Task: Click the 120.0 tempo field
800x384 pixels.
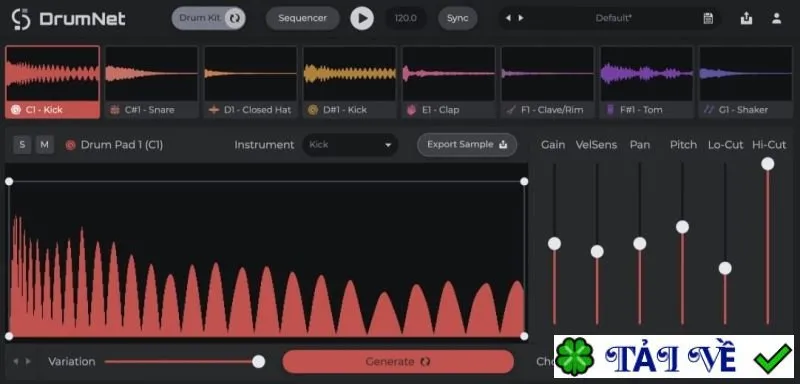Action: 406,18
